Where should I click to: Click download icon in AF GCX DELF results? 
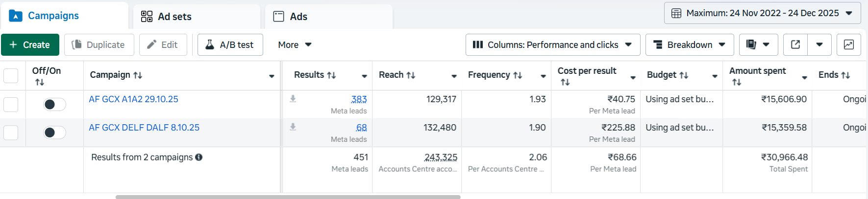click(x=293, y=127)
